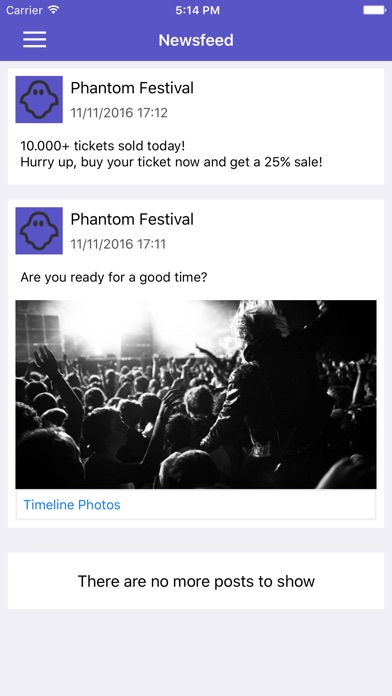Viewport: 392px width, 696px height.
Task: Tap the 11/11/2016 17:11 timestamp
Action: click(118, 244)
